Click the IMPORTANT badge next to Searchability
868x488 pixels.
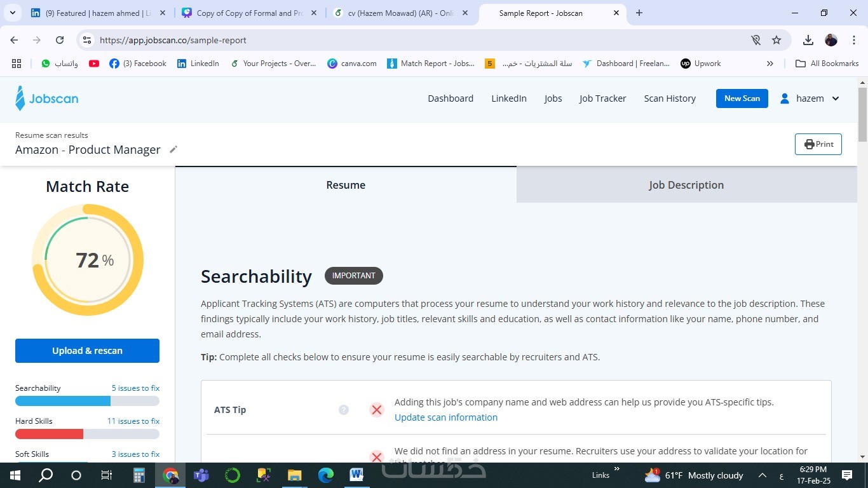click(x=354, y=276)
